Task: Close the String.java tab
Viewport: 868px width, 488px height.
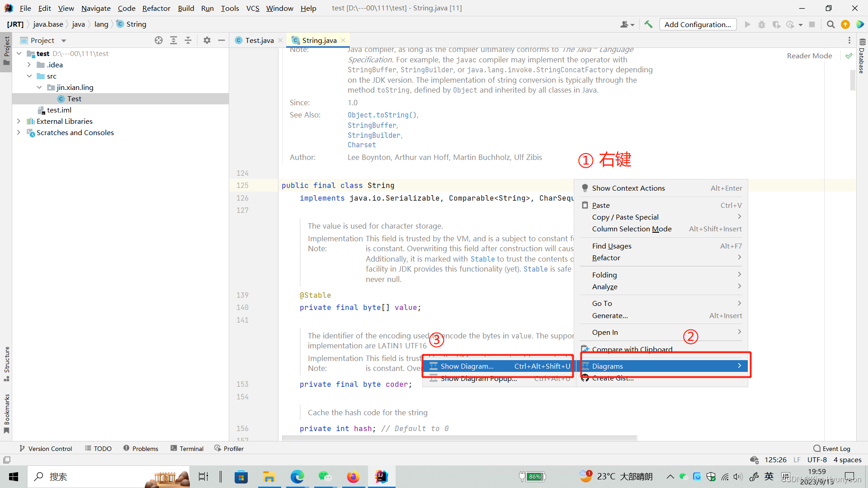Action: [x=343, y=40]
